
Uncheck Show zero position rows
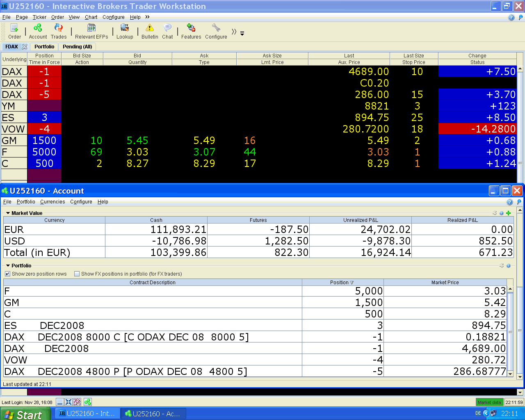pos(7,274)
